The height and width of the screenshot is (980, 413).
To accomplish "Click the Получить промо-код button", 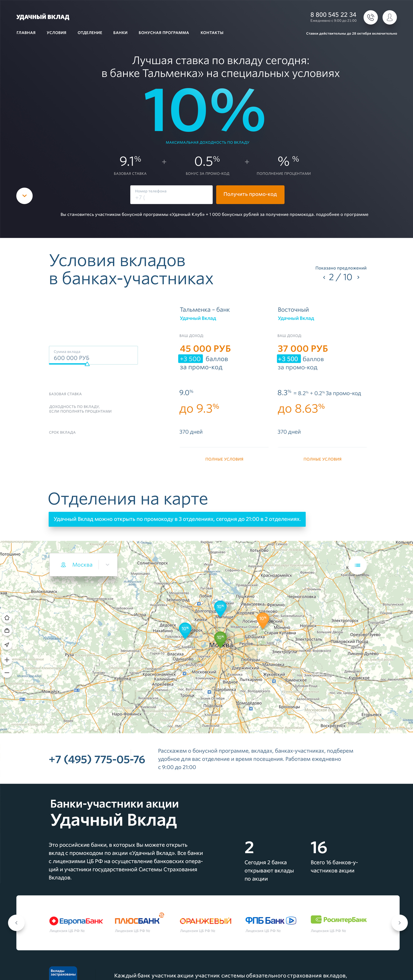I will tap(250, 194).
